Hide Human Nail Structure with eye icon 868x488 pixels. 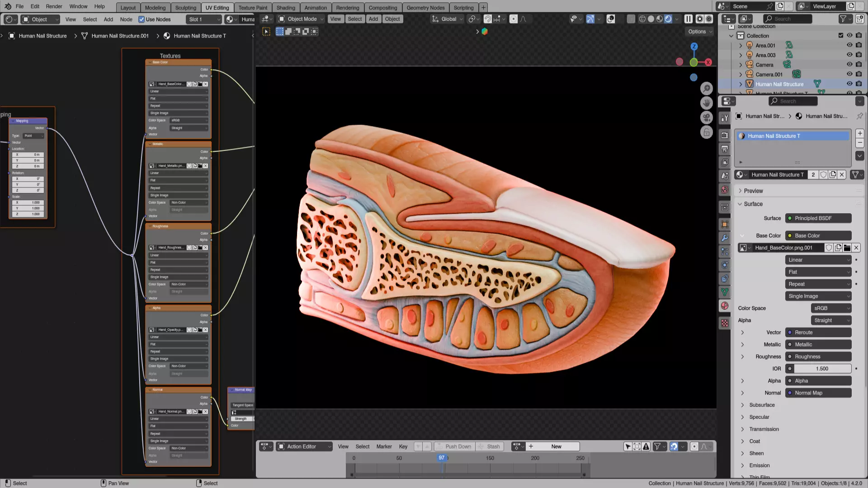point(849,84)
